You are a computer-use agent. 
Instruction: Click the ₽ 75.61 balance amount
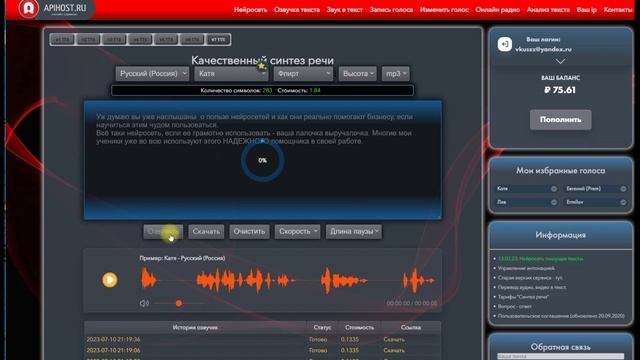tap(560, 90)
